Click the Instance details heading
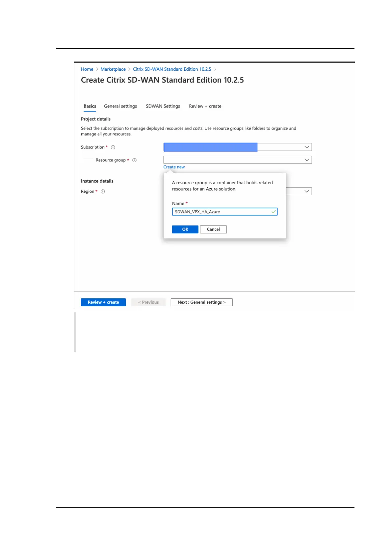Viewport: 392px width, 554px height. click(x=97, y=181)
